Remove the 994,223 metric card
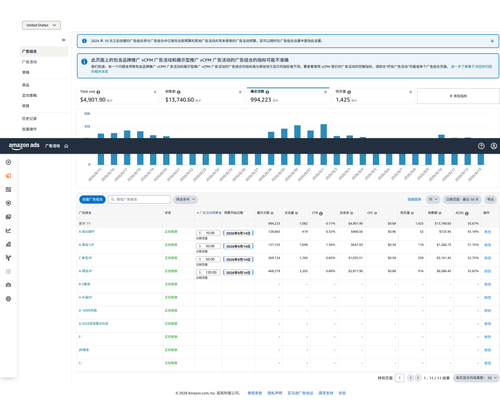The width and height of the screenshot is (500, 401). point(325,92)
